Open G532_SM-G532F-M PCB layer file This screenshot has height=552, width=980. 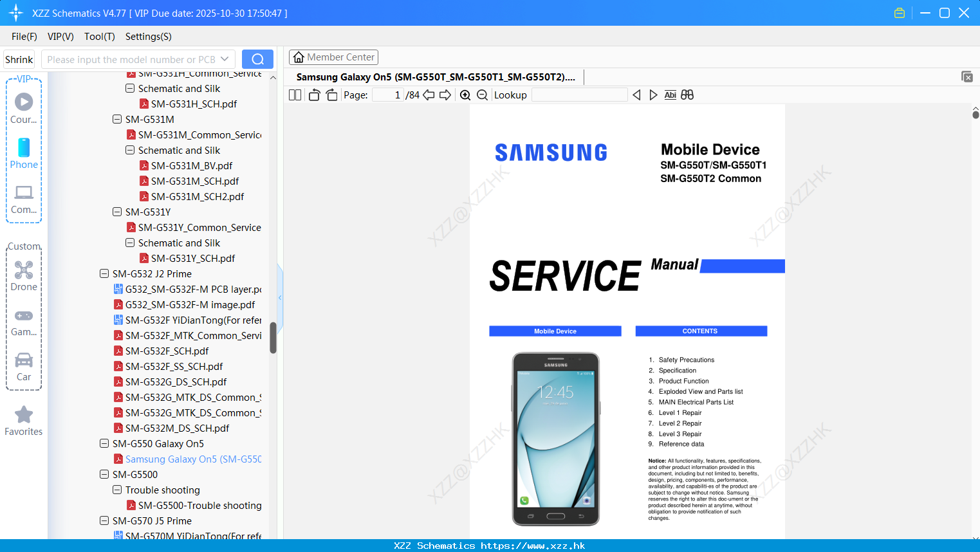coord(187,289)
